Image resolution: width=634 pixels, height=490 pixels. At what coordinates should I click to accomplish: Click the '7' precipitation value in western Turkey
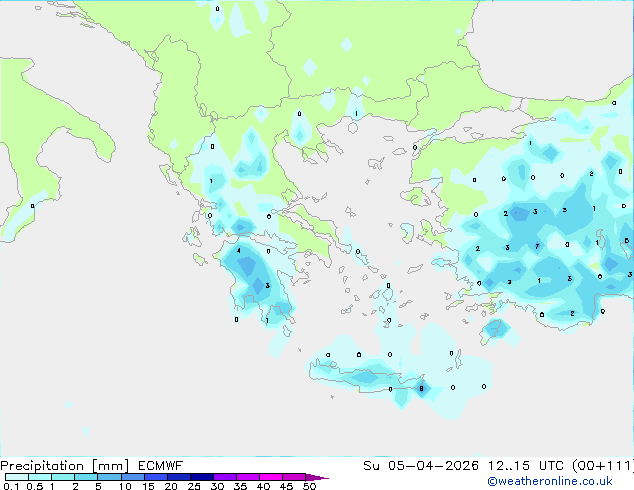pos(537,246)
